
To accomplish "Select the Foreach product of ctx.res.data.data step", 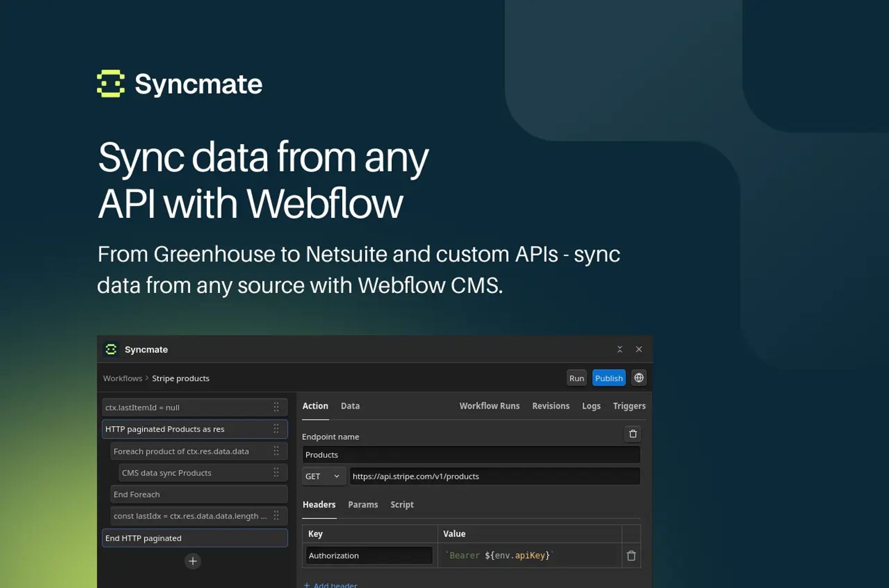I will [x=199, y=451].
